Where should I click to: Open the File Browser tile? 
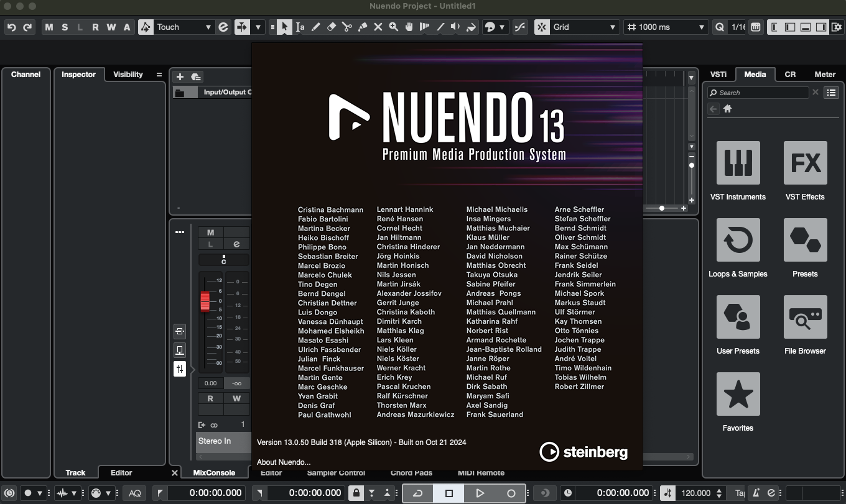tap(805, 317)
